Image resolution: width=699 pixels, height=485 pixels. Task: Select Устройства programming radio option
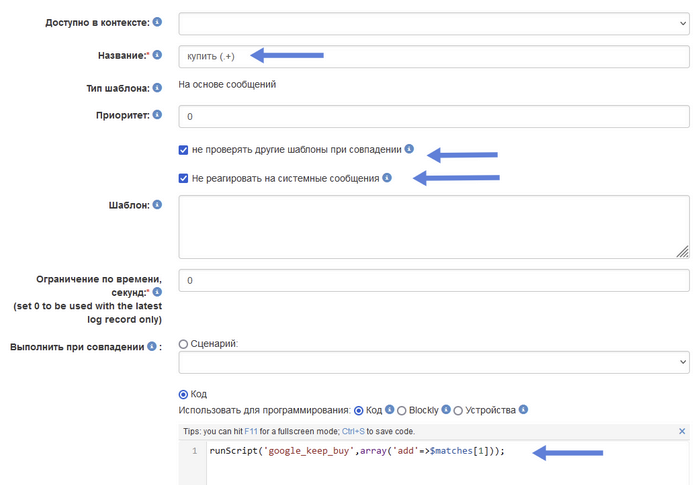point(458,411)
